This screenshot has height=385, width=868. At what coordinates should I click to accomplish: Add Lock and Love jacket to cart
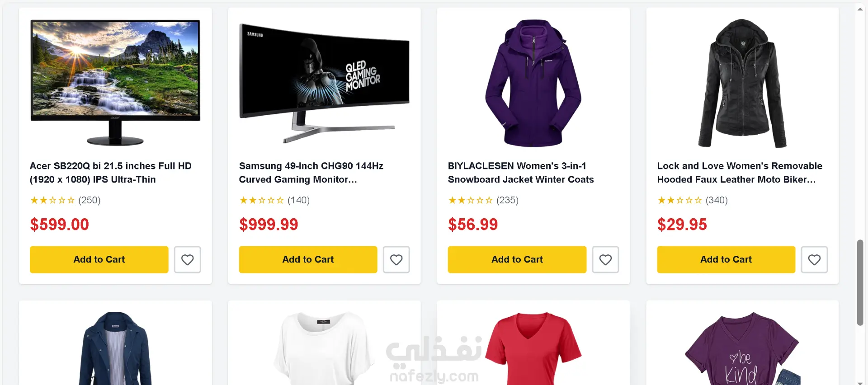(726, 259)
